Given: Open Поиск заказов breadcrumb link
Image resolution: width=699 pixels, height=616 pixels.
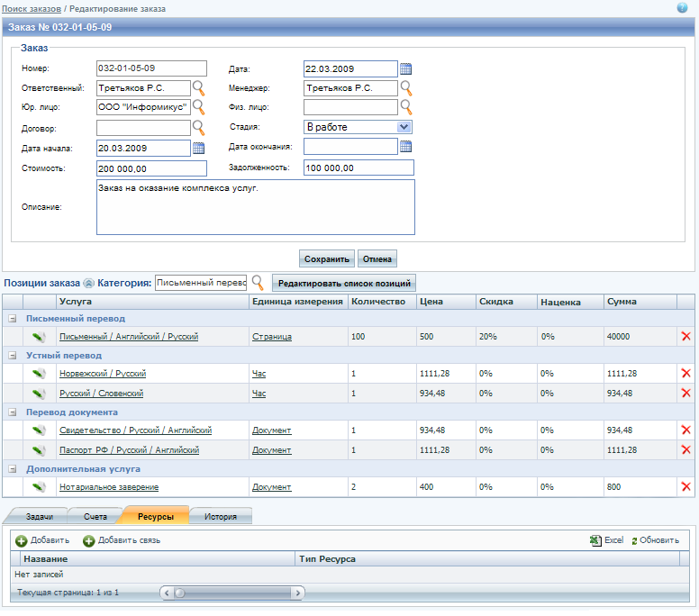Looking at the screenshot, I should (32, 7).
